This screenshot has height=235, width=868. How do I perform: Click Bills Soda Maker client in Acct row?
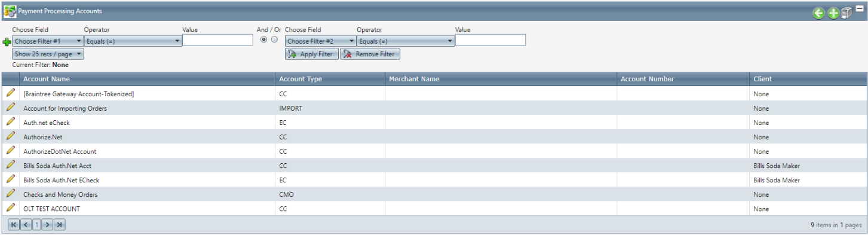[x=777, y=166]
